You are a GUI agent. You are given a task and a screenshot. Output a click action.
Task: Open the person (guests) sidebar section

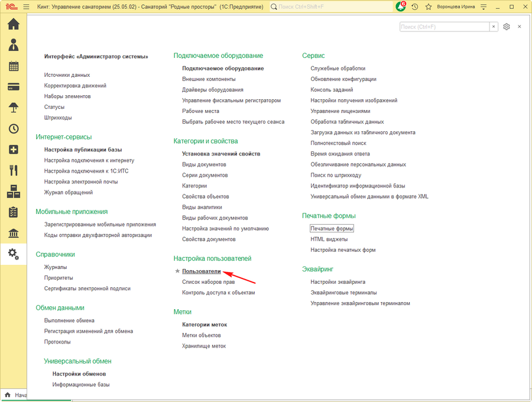point(14,45)
